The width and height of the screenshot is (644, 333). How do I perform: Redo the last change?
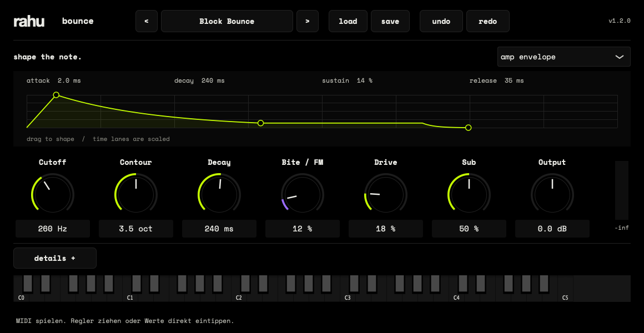(488, 21)
